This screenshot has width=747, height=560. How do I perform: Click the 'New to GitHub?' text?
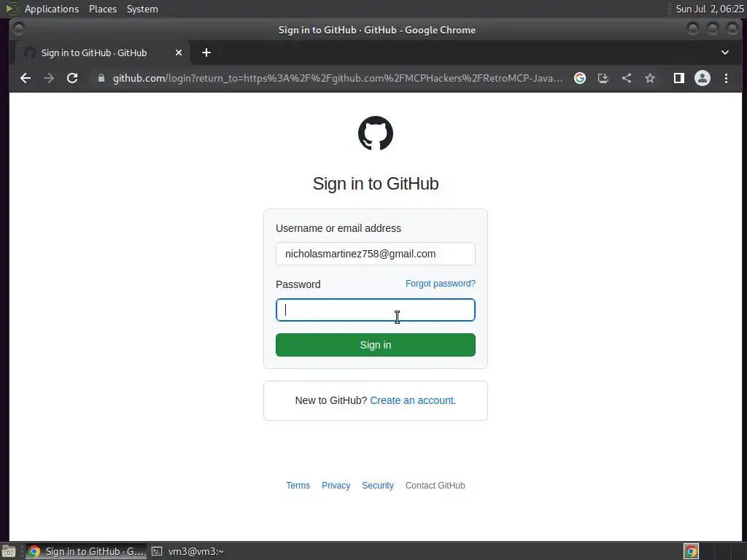pos(331,400)
